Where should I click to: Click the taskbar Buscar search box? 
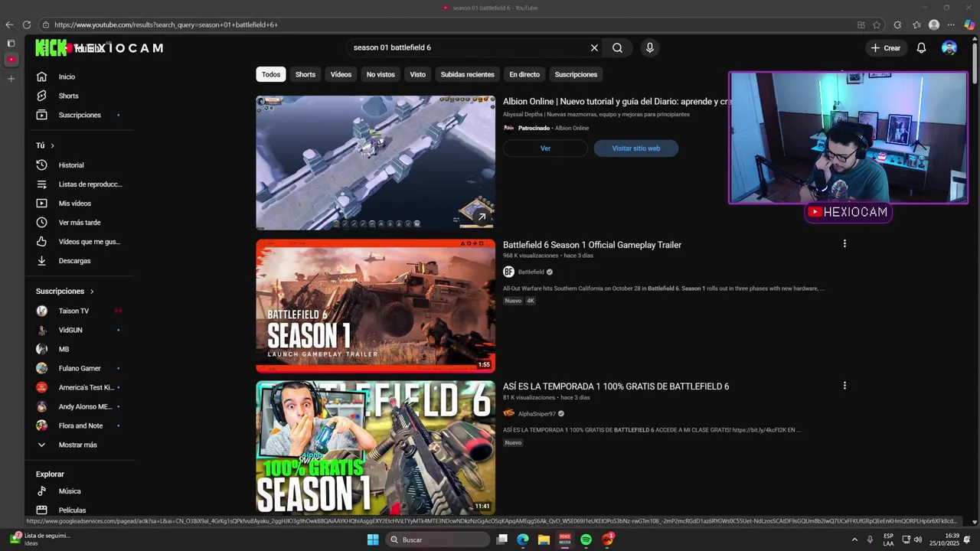point(437,540)
